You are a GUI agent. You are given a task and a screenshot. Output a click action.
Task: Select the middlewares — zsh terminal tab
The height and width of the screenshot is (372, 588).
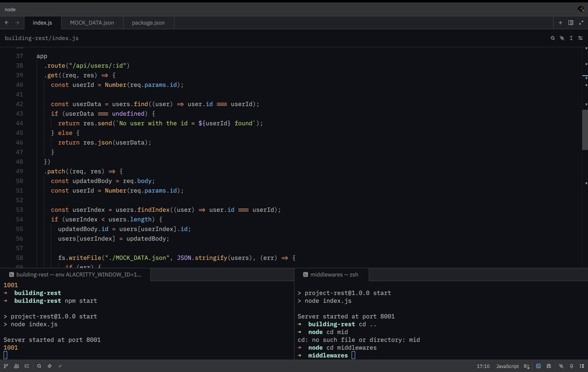pos(332,274)
